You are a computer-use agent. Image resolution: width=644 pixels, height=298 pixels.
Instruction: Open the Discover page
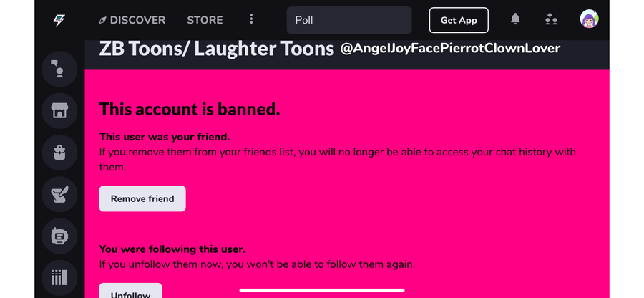point(132,20)
